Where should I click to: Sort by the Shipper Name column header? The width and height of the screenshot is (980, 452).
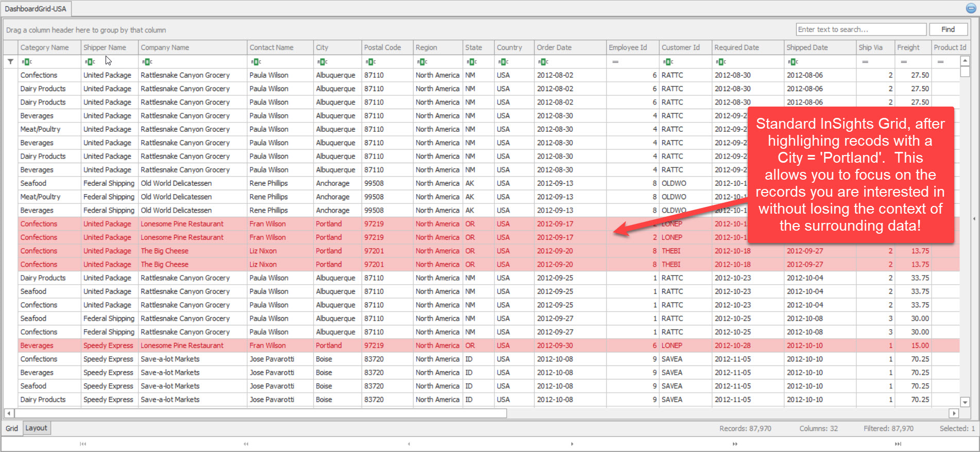[105, 47]
